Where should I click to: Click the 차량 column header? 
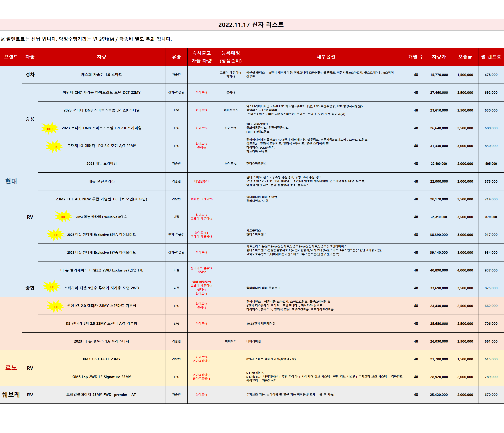coord(102,57)
